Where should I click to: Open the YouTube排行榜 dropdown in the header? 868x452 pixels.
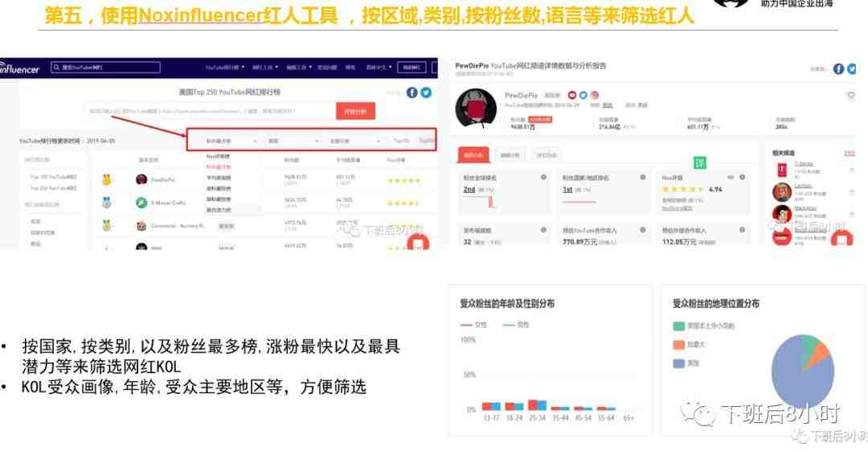point(225,68)
